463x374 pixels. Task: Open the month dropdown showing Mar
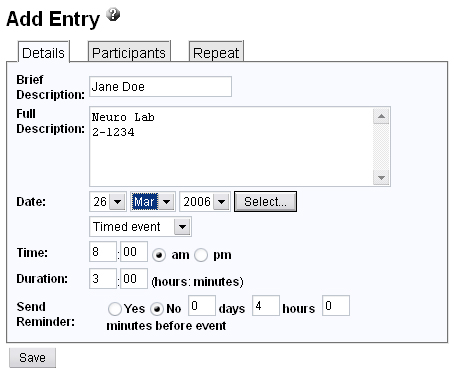[153, 202]
